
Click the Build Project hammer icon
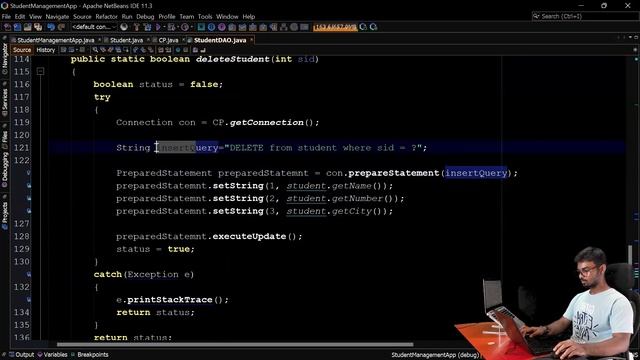coord(137,27)
